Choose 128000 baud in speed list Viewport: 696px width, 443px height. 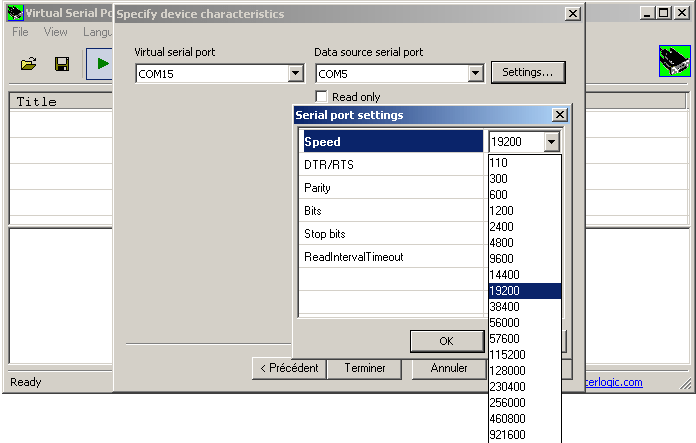(525, 371)
